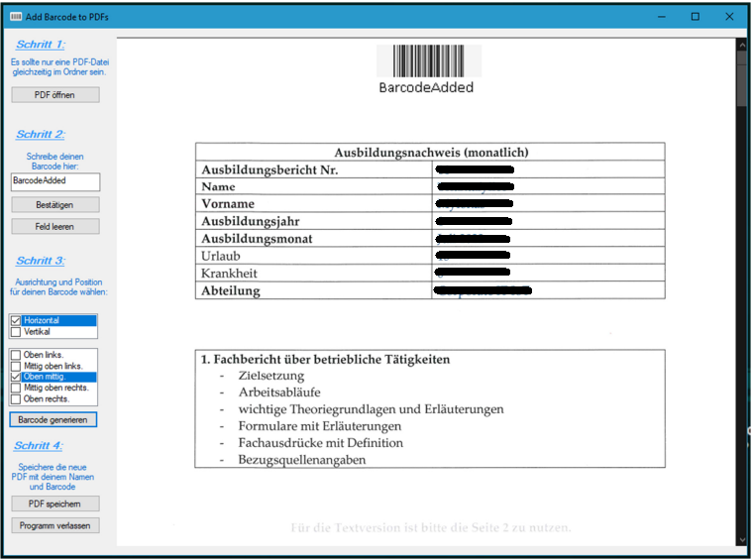Image resolution: width=752 pixels, height=560 pixels.
Task: Click the 'Arbeitsabläufe' list item
Action: click(x=279, y=392)
